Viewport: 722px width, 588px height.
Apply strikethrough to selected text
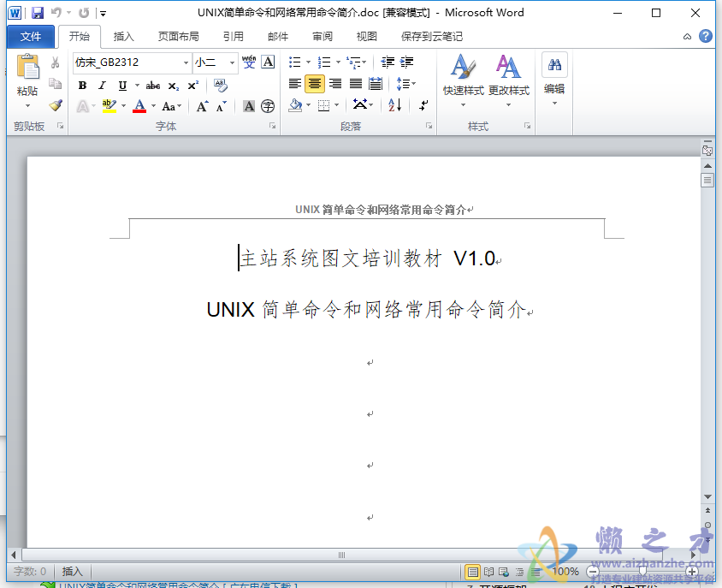tap(154, 86)
